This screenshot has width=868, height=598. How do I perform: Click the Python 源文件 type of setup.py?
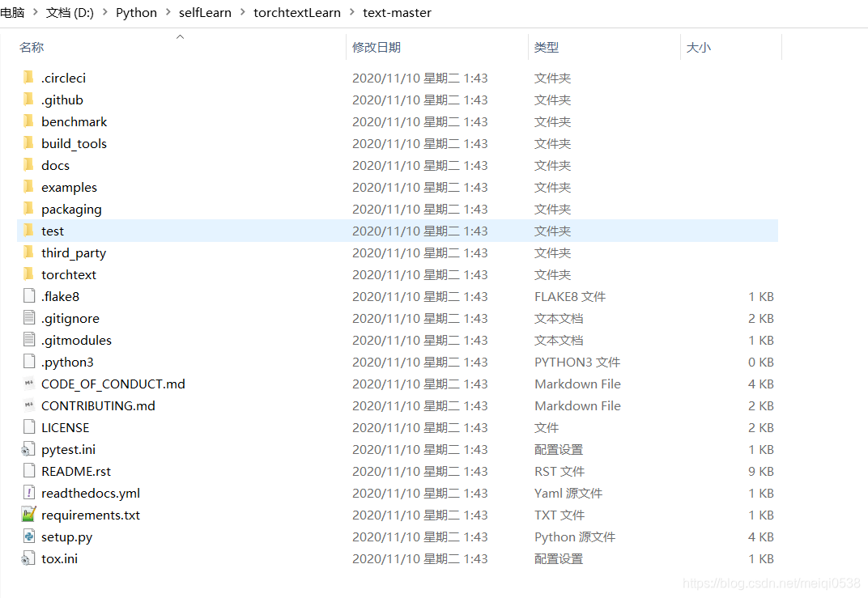point(575,537)
